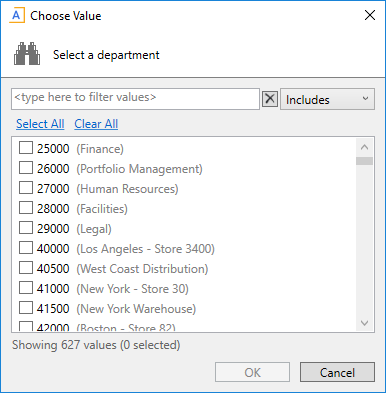The width and height of the screenshot is (386, 393).
Task: Select the 29000 (Legal) checkbox
Action: pyautogui.click(x=26, y=228)
